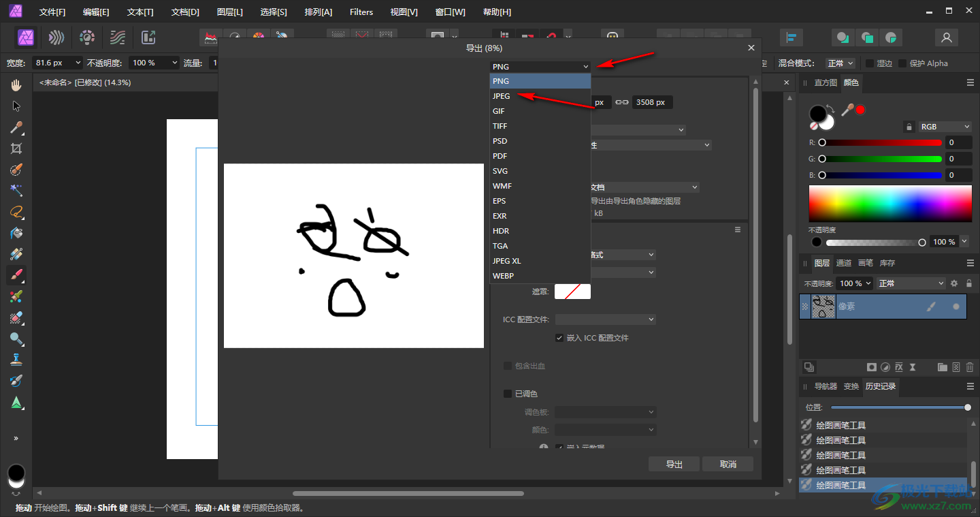Select the Color Picker tool

point(16,127)
